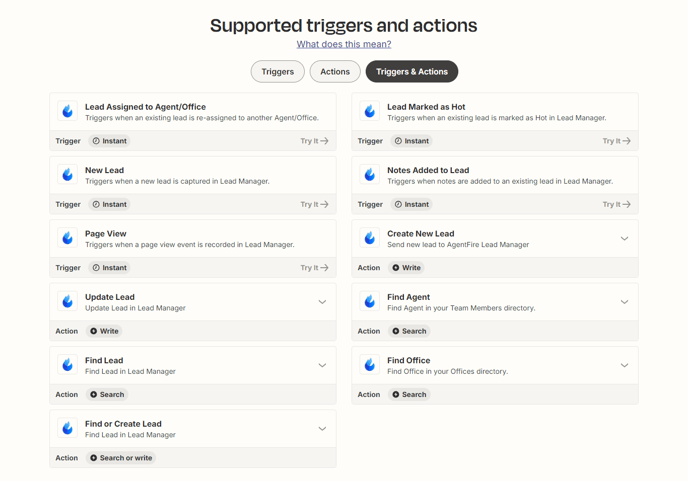The height and width of the screenshot is (481, 688).
Task: Switch to the Triggers filter tab
Action: click(x=278, y=72)
